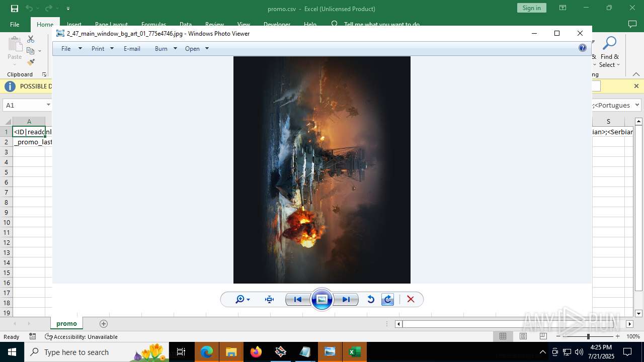Viewport: 644px width, 362px height.
Task: Play slide show in Photo Viewer
Action: [x=322, y=300]
